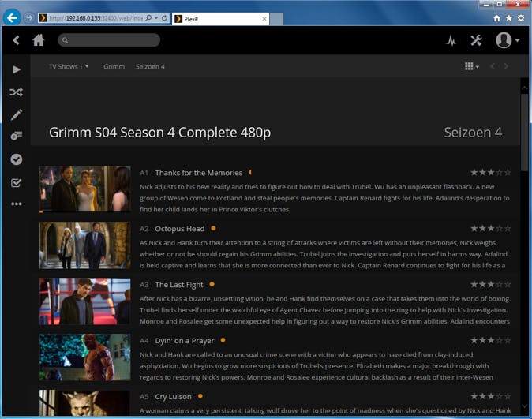532x419 pixels.
Task: Rate Thanks for the Memories stars
Action: [491, 172]
